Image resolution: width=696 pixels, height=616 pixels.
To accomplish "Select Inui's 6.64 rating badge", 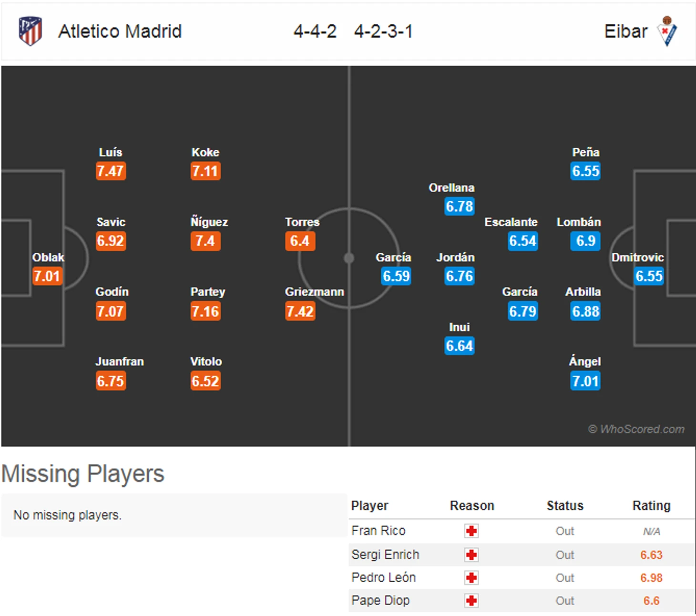I will pyautogui.click(x=460, y=346).
